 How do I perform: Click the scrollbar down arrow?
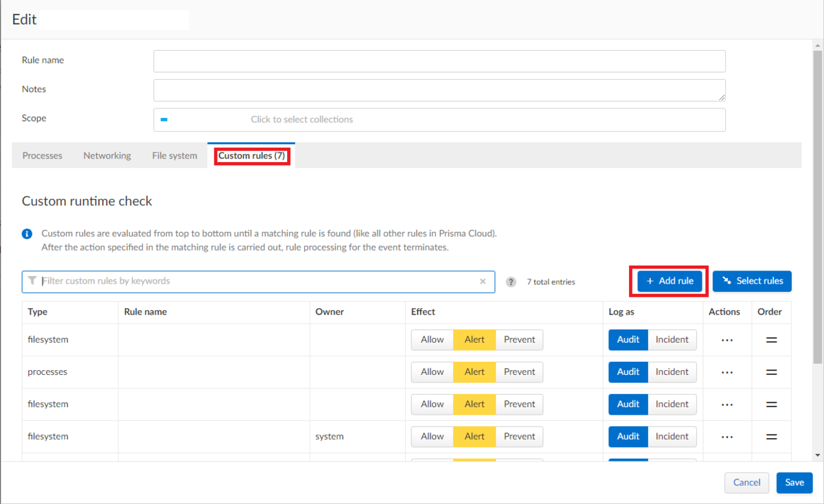(817, 455)
